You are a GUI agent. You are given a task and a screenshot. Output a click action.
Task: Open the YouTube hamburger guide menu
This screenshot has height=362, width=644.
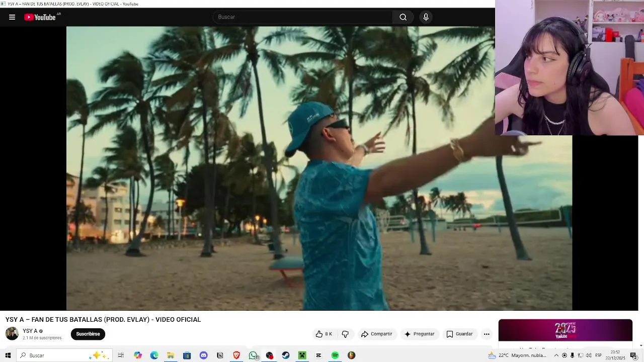12,17
